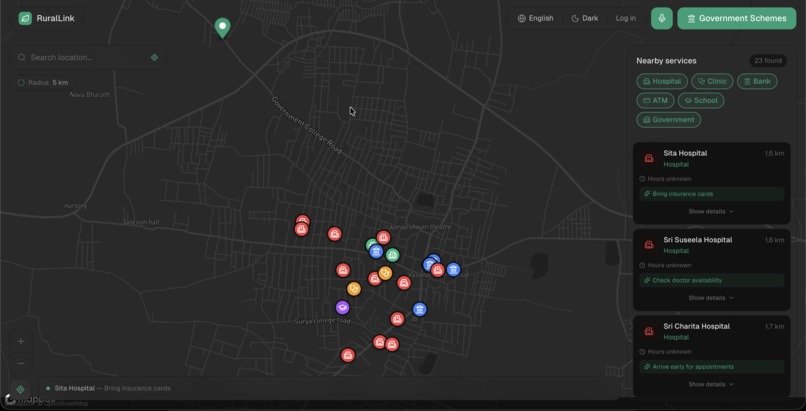This screenshot has width=806, height=411.
Task: Open the Radius 5 km selector
Action: tap(43, 83)
